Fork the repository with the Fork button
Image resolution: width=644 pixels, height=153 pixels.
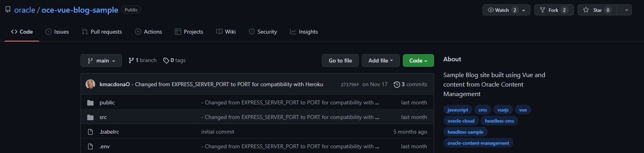coord(554,10)
